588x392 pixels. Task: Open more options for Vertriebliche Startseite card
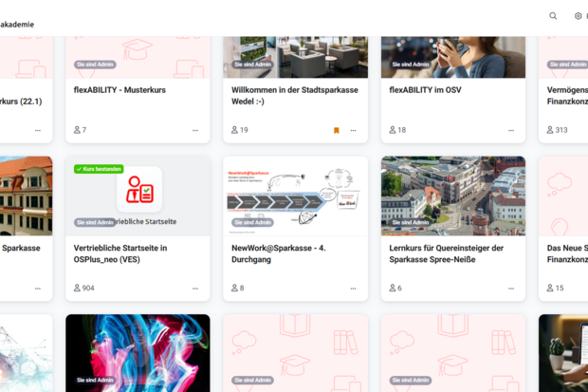[195, 289]
